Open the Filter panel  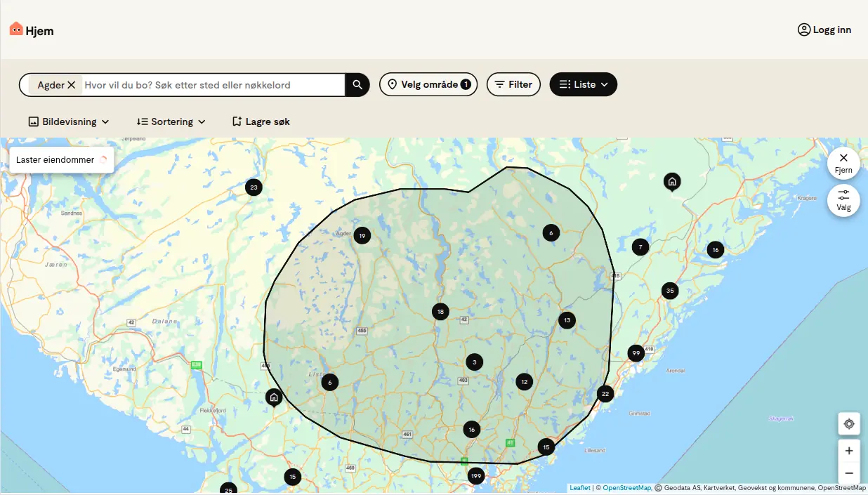[x=513, y=84]
